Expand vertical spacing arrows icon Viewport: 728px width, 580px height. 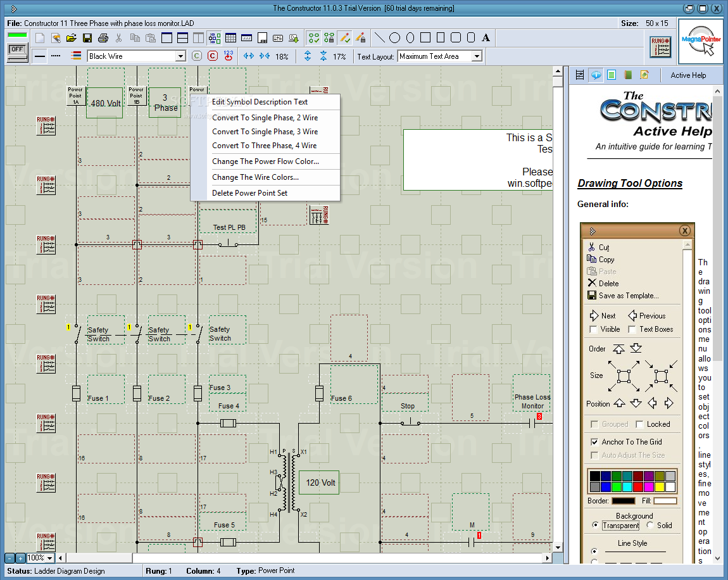point(308,56)
